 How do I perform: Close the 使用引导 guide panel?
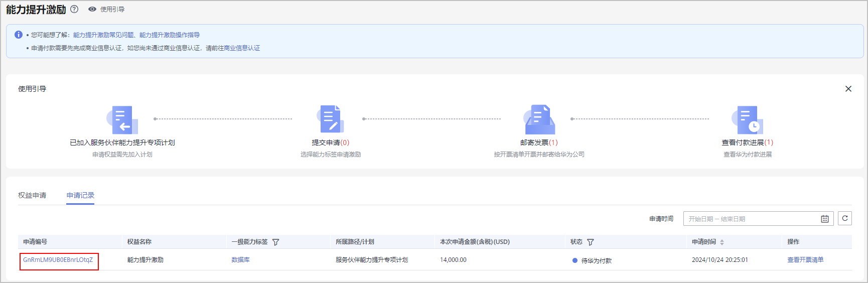pos(848,89)
